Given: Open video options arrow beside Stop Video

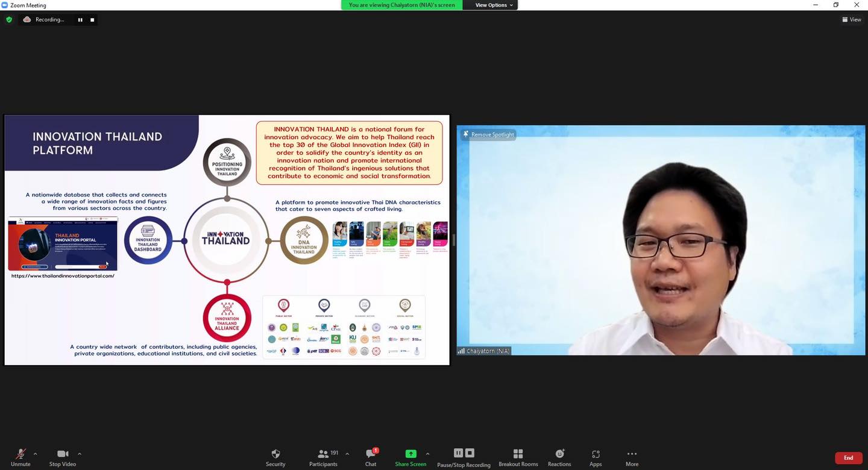Looking at the screenshot, I should [x=80, y=454].
